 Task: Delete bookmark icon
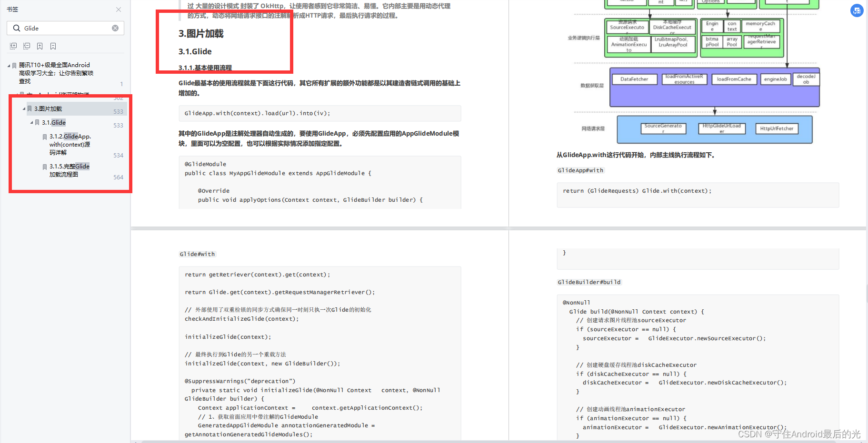click(53, 46)
